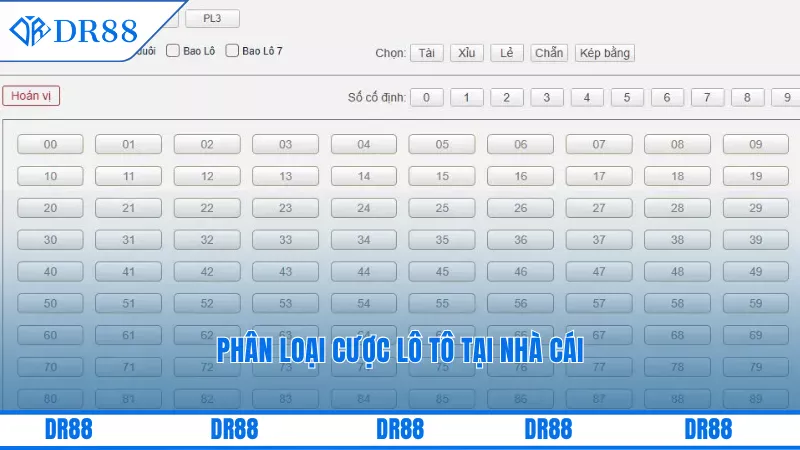Select number 77 in the grid
Image resolution: width=800 pixels, height=450 pixels.
click(599, 367)
